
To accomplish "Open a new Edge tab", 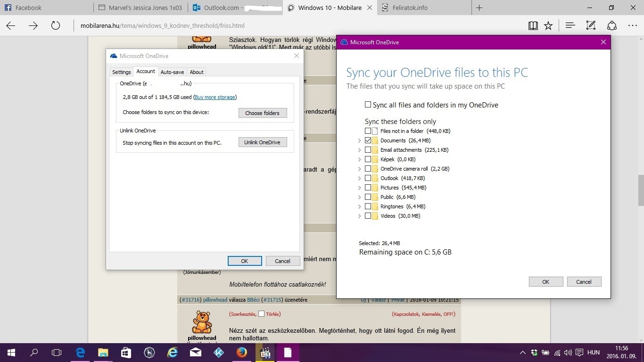I will pos(479,8).
